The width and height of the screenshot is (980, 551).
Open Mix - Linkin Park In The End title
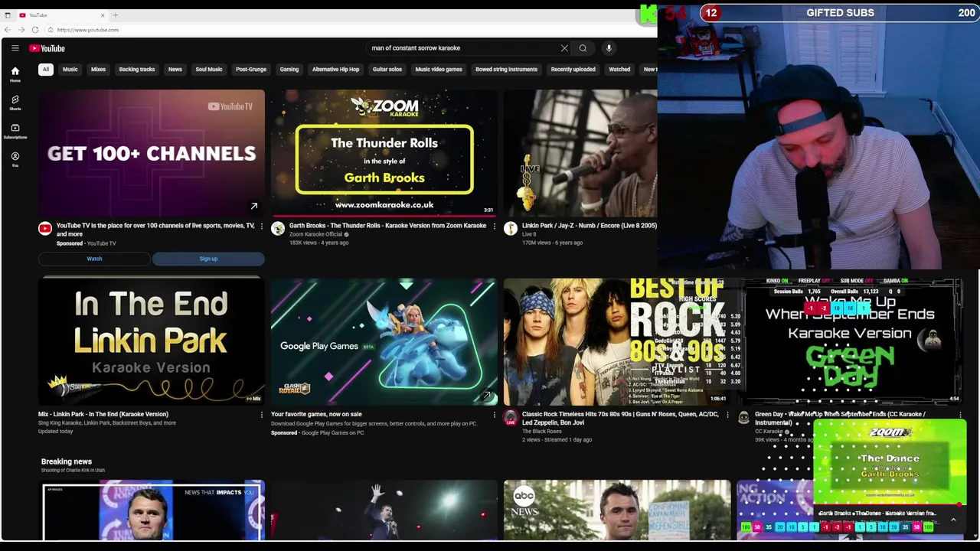pos(103,414)
